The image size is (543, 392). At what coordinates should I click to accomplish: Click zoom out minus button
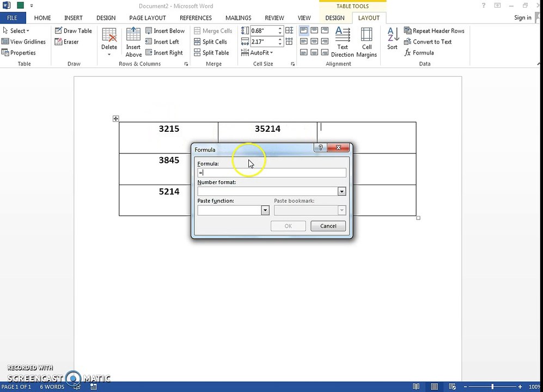coord(466,387)
